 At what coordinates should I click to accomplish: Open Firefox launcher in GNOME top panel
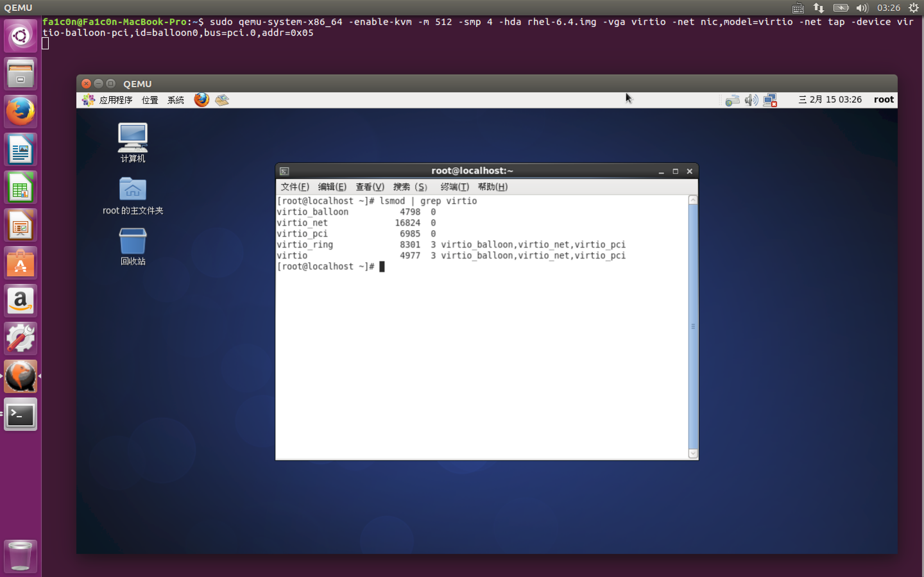[201, 100]
